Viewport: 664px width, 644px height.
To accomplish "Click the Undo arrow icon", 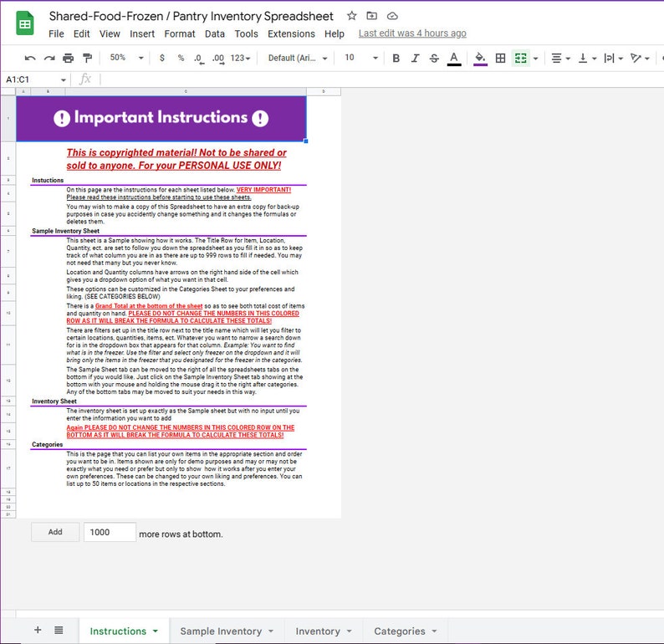I will coord(30,58).
